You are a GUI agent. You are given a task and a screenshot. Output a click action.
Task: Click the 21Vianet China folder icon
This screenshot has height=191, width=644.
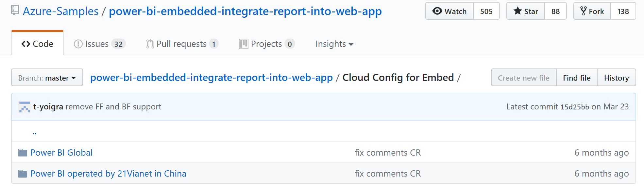click(23, 174)
